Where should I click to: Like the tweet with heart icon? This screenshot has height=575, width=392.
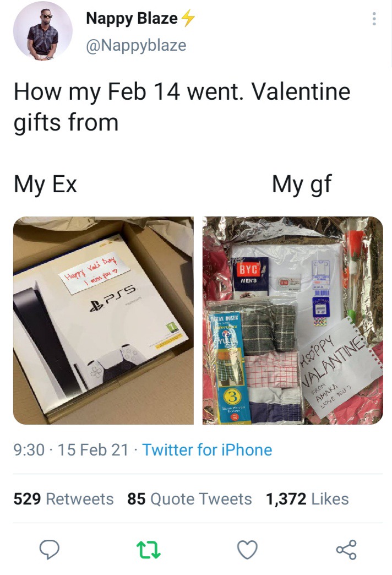(x=248, y=549)
